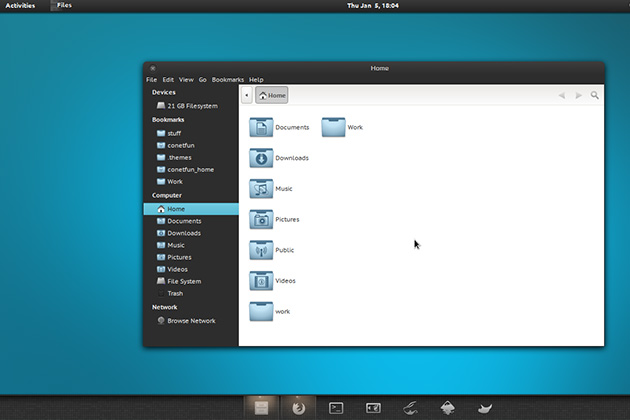Open the Music folder icon in main pane
The width and height of the screenshot is (630, 420).
261,189
